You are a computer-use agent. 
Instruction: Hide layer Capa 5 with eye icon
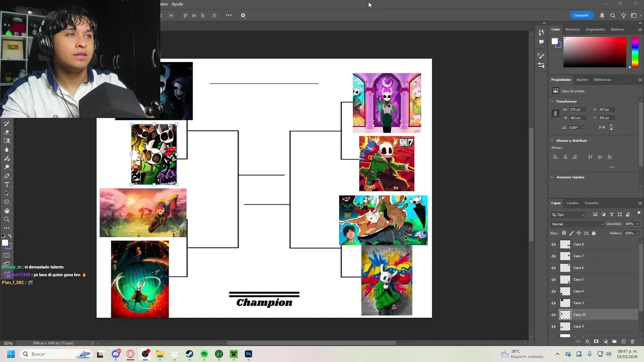click(553, 280)
